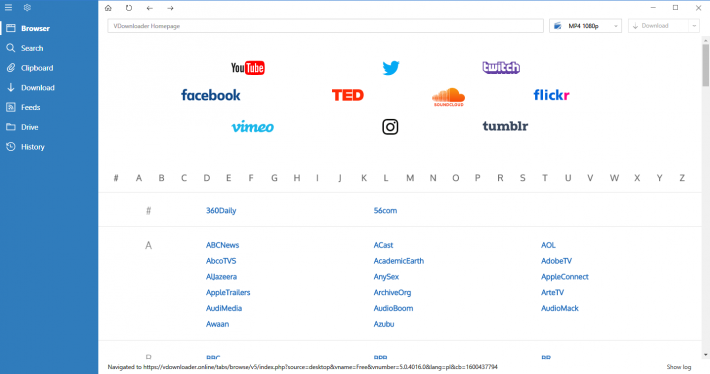Open the AudioBoom site link
Image resolution: width=710 pixels, height=374 pixels.
393,308
